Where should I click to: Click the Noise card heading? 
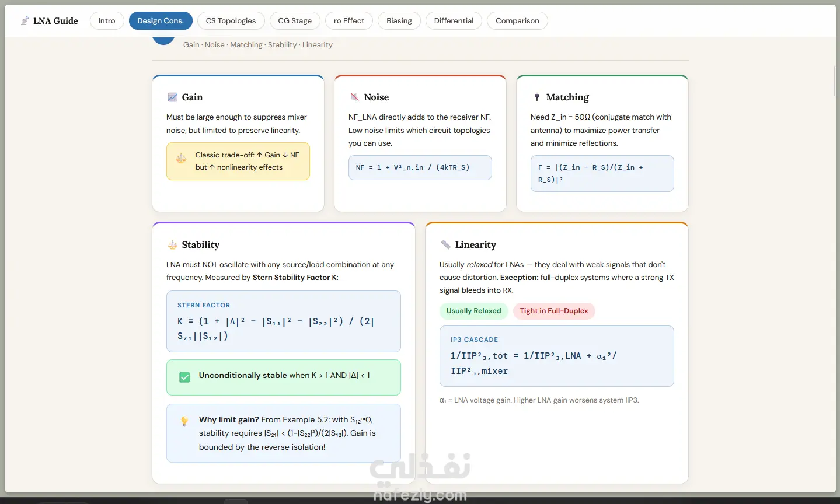tap(377, 97)
